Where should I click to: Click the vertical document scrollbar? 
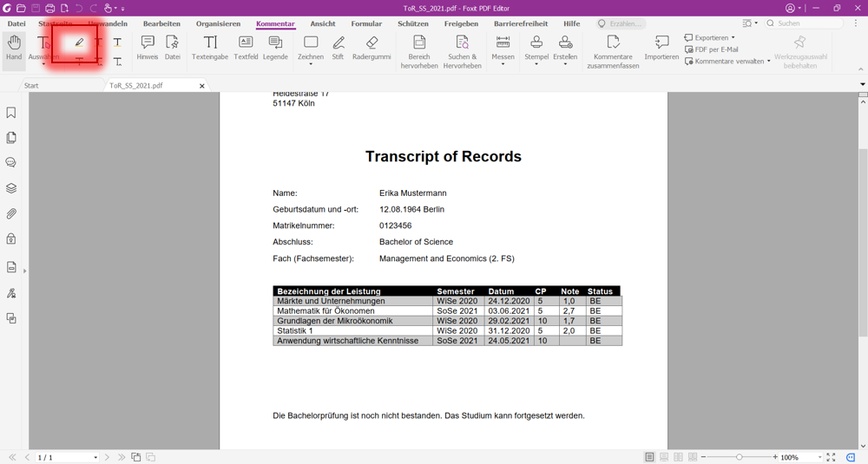tap(863, 242)
